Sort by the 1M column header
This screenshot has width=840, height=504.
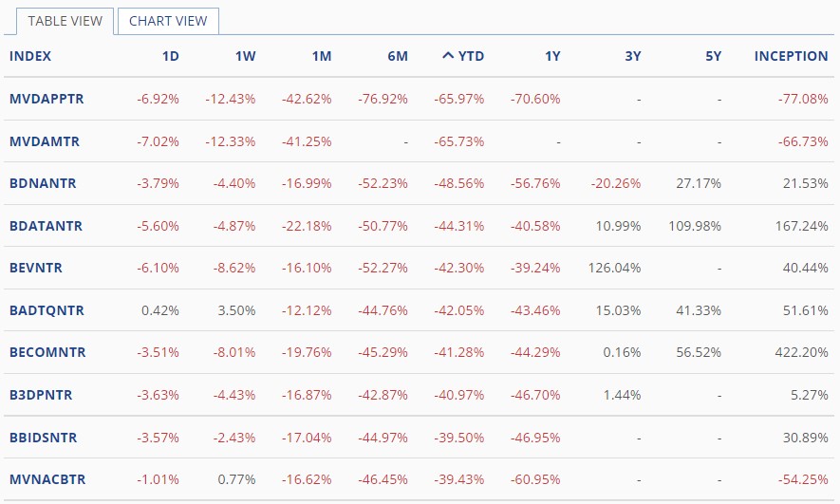tap(321, 56)
